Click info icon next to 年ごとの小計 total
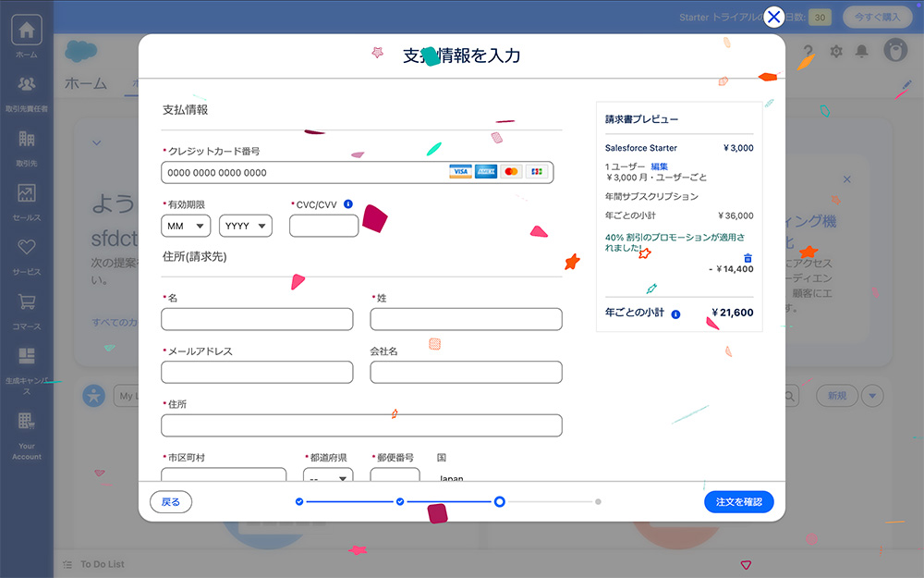This screenshot has width=924, height=578. point(676,314)
